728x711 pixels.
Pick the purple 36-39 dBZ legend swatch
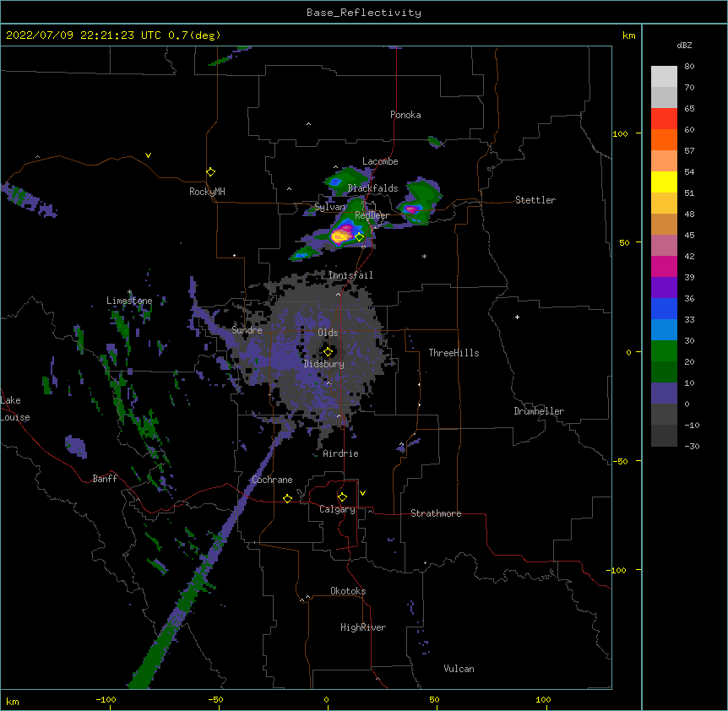coord(664,287)
